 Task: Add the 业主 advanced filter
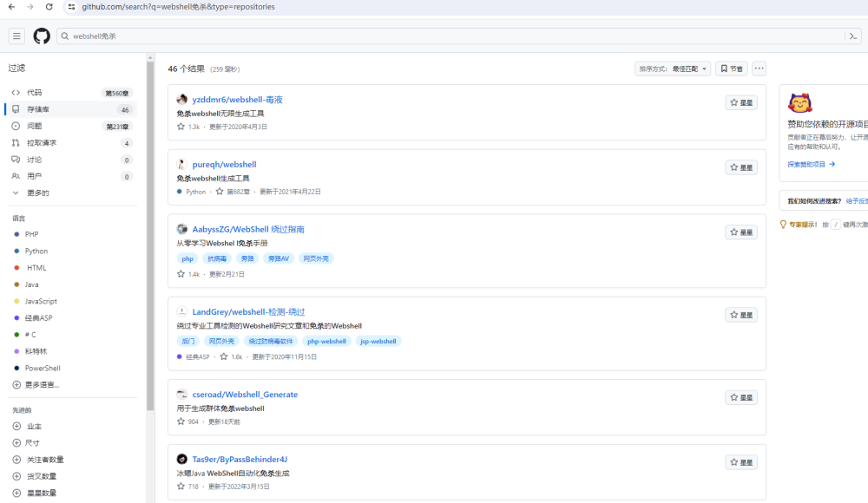tap(27, 427)
